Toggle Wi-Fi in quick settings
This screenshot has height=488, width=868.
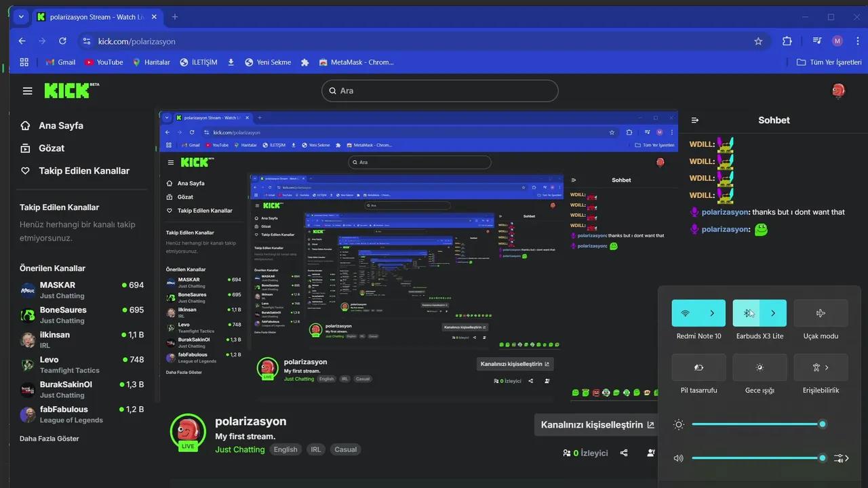[686, 313]
